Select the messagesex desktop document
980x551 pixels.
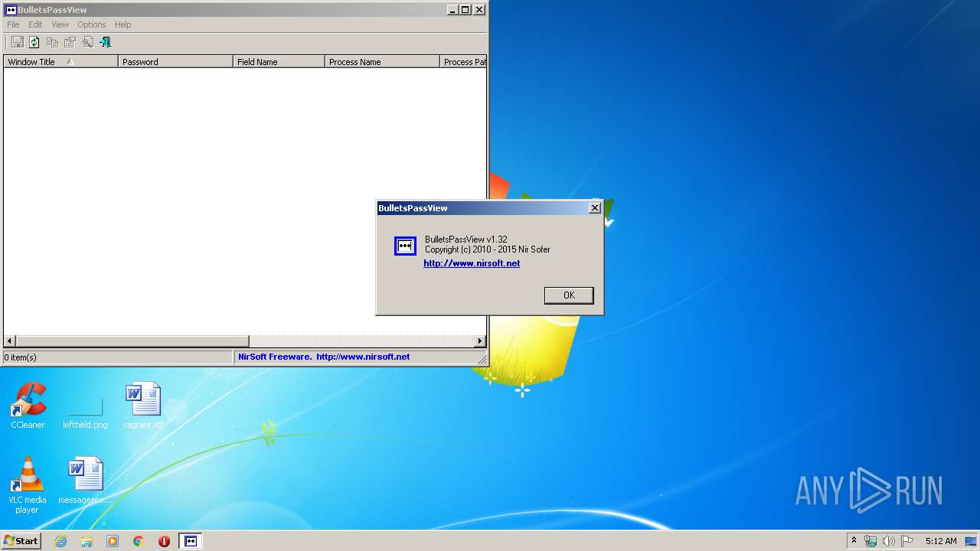pos(85,481)
